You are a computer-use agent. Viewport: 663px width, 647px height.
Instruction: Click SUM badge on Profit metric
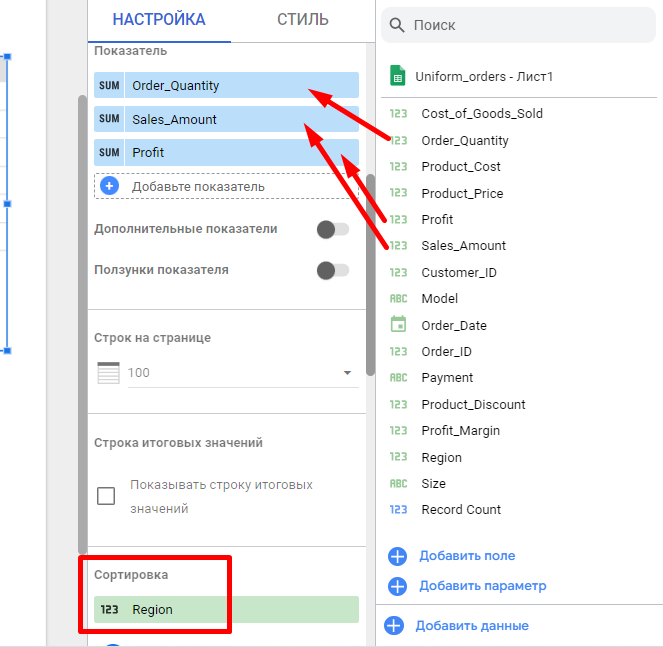(x=109, y=153)
